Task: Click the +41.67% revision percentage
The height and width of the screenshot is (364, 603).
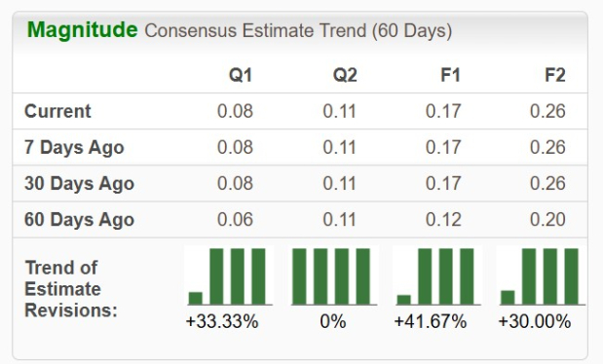Action: click(431, 321)
